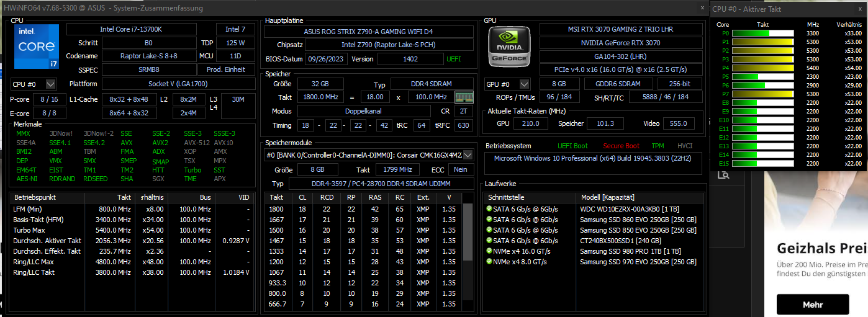
Task: Click the NVIDIA GeForce logo
Action: click(509, 47)
